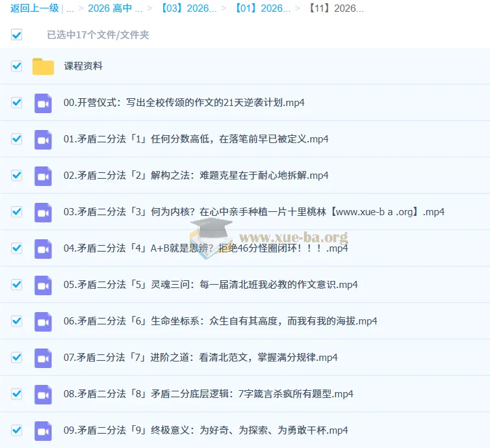Viewport: 490px width, 448px height.
Task: Click video icon for 04.矛盾二分法「4」 file
Action: (x=43, y=248)
